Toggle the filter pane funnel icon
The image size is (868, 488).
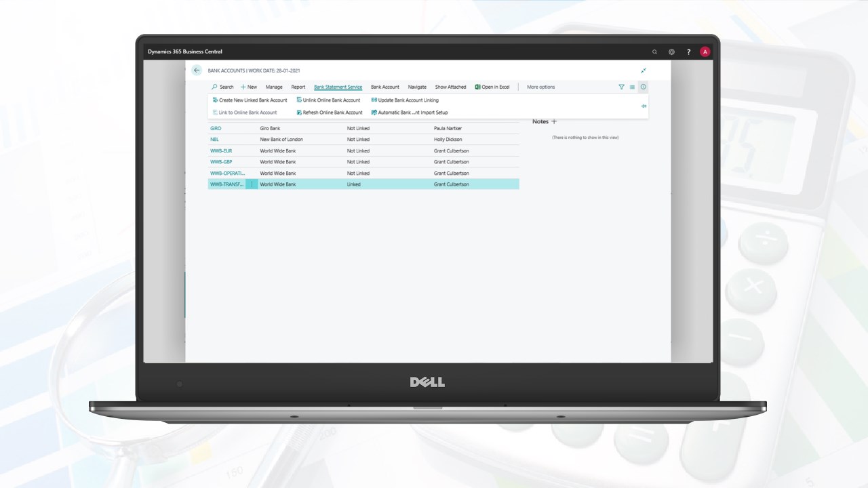tap(622, 87)
